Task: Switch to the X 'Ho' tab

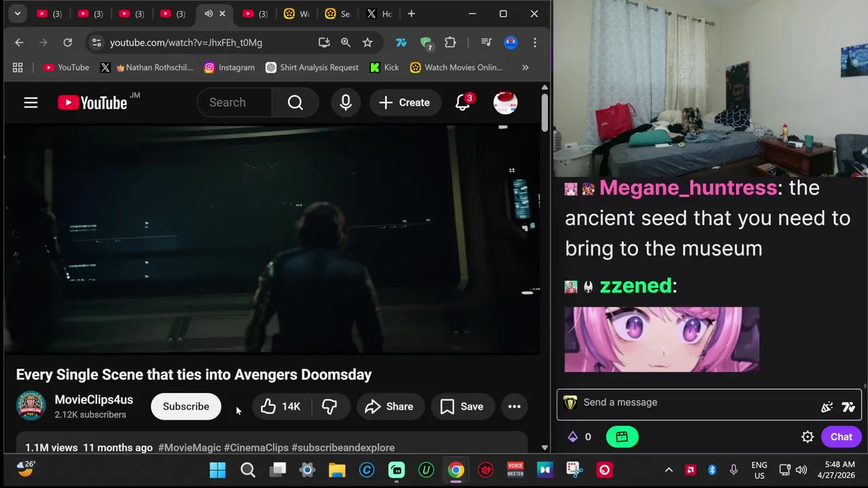Action: point(378,14)
